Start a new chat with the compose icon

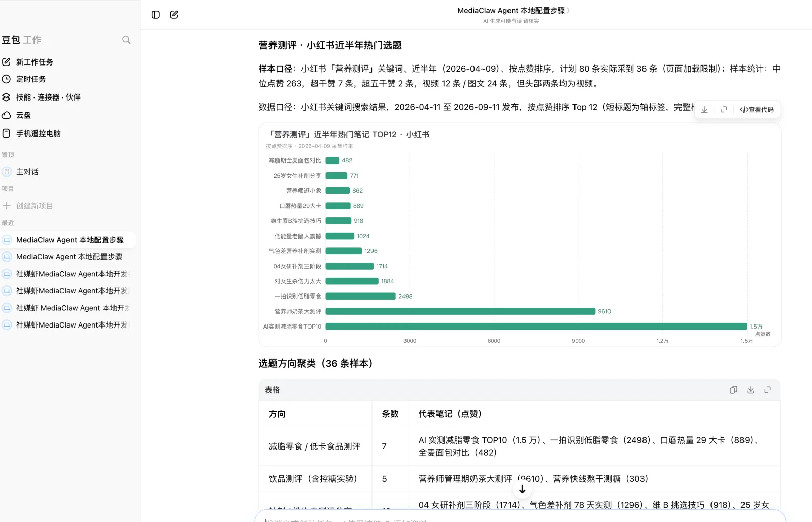[174, 15]
